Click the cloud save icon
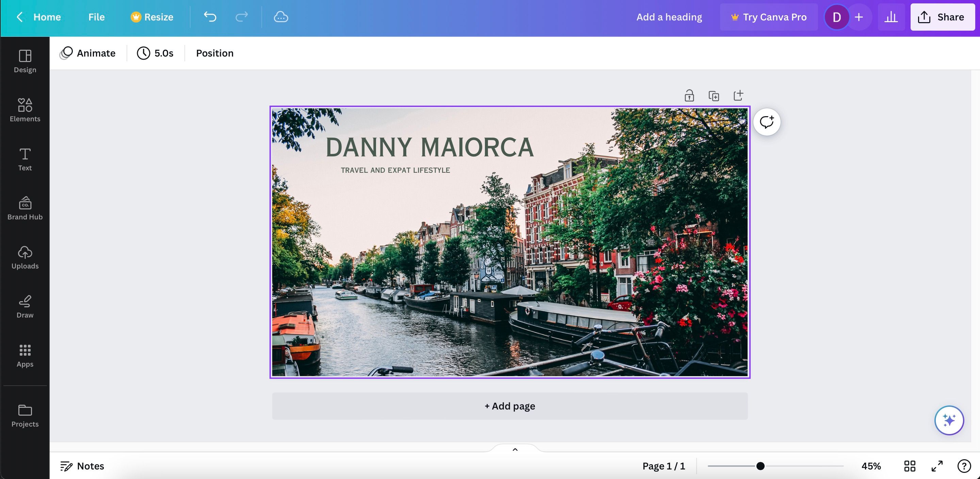The height and width of the screenshot is (479, 980). (x=281, y=17)
